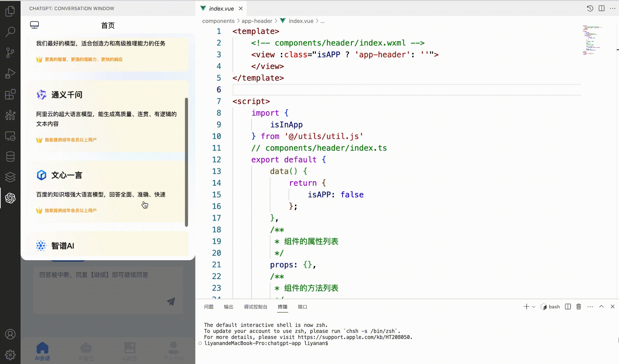Image resolution: width=619 pixels, height=364 pixels.
Task: Click line number 6 in gutter
Action: (x=218, y=89)
